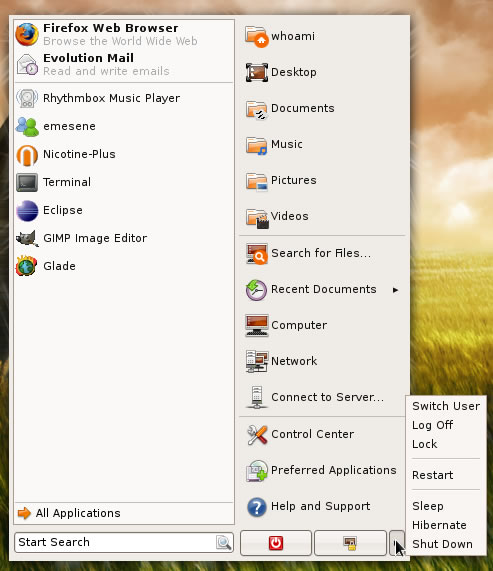Screen dimensions: 493x571
Task: Click inside the Start Search field
Action: 116,542
